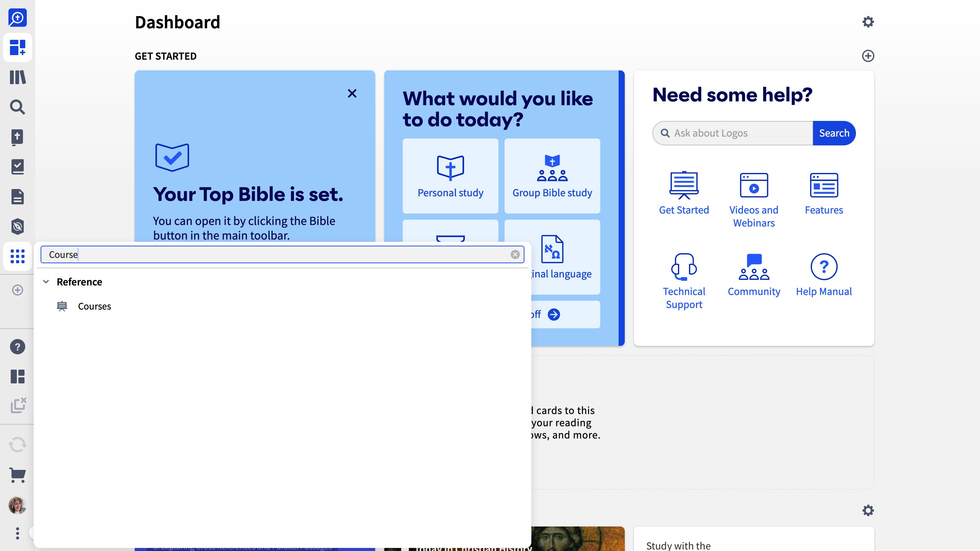Click the Ask about Logos field
Viewport: 980px width, 551px height.
point(732,133)
